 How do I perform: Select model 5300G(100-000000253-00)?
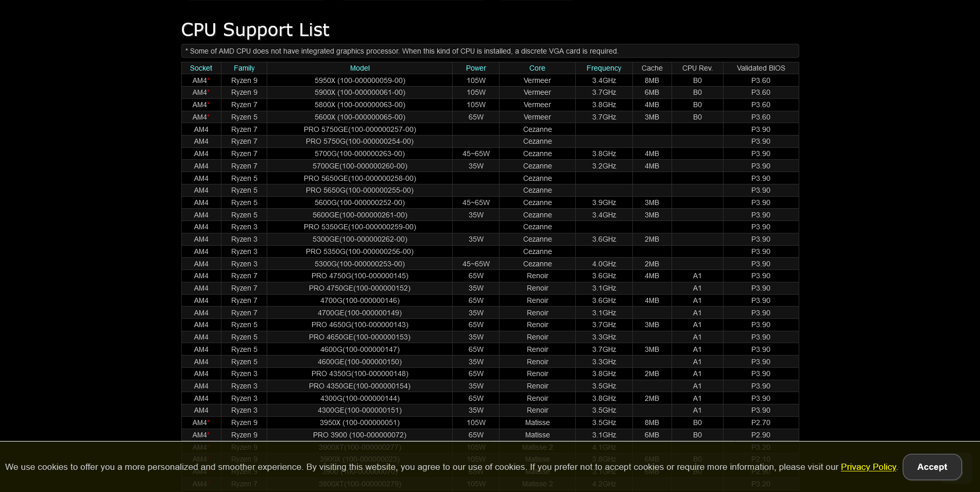tap(360, 264)
